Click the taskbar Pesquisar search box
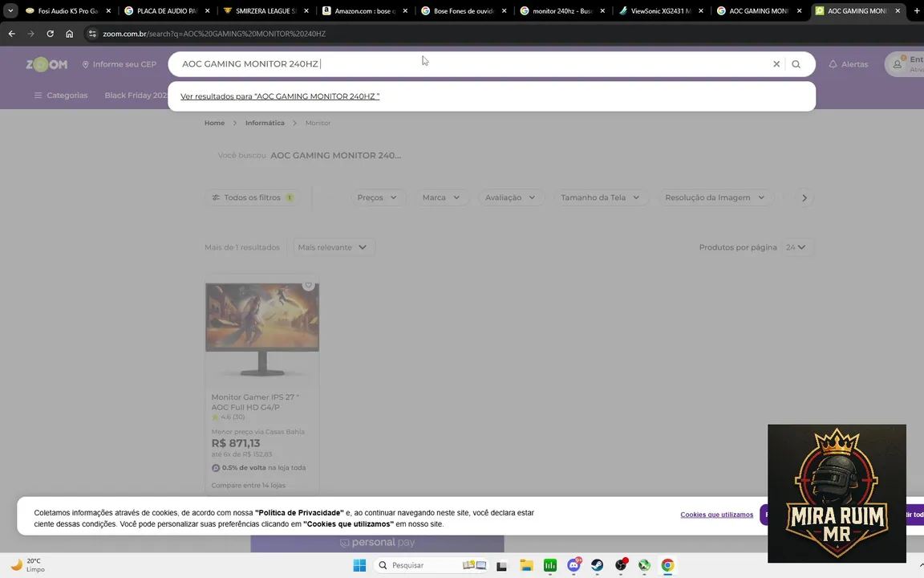Viewport: 924px width, 578px height. 432,565
